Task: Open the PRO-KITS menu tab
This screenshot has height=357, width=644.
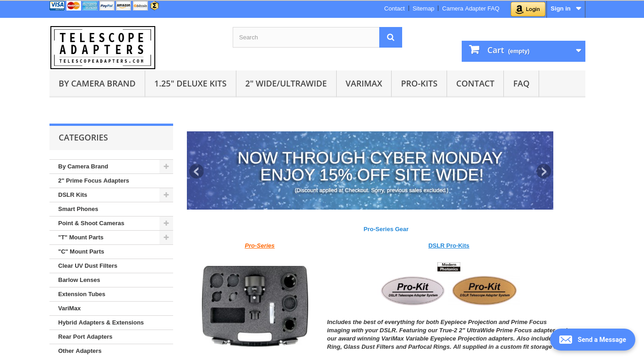Action: [419, 84]
